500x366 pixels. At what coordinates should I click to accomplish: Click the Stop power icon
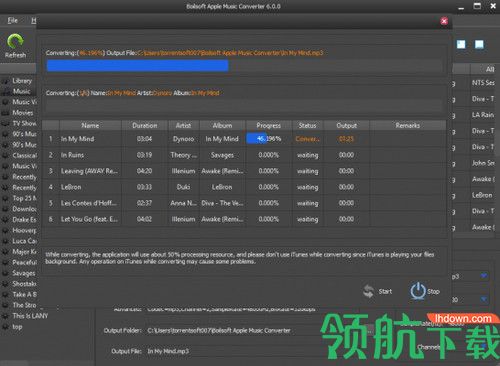tap(418, 291)
